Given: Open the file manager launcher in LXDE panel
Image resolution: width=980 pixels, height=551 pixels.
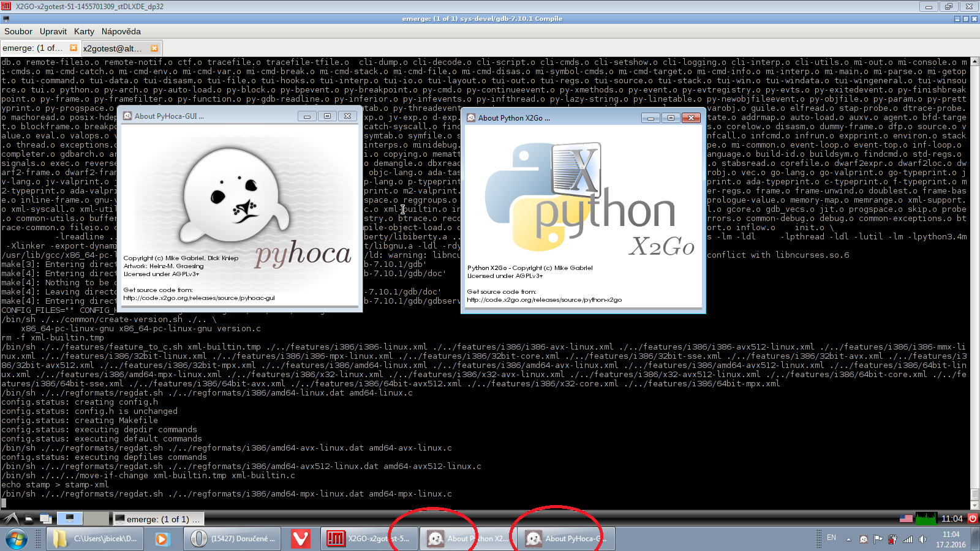Looking at the screenshot, I should [x=29, y=519].
